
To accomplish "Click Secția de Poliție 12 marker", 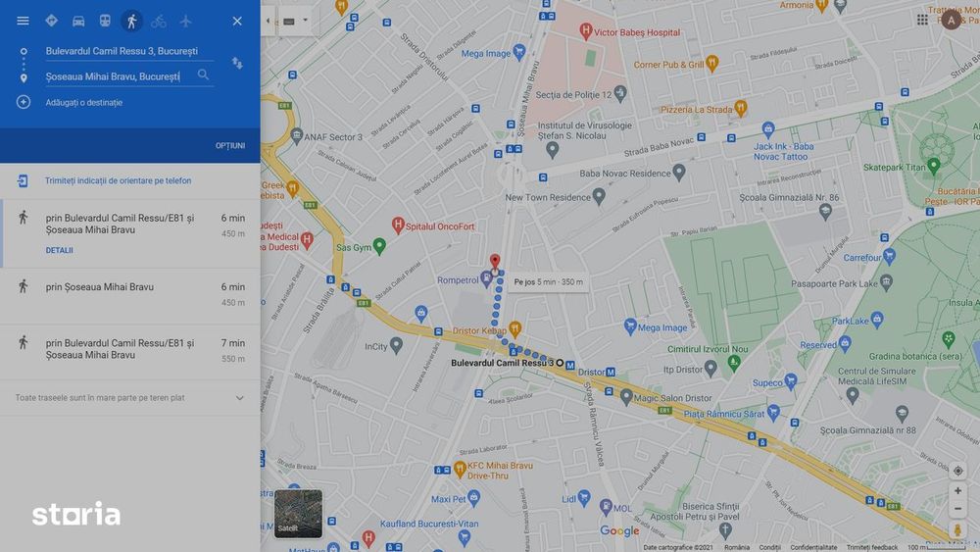I will tap(620, 94).
